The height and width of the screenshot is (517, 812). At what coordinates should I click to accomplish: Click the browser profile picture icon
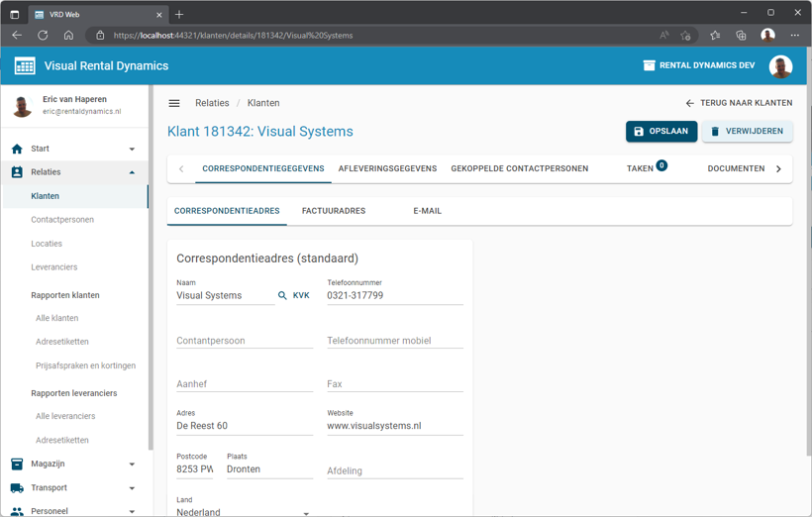[x=767, y=36]
